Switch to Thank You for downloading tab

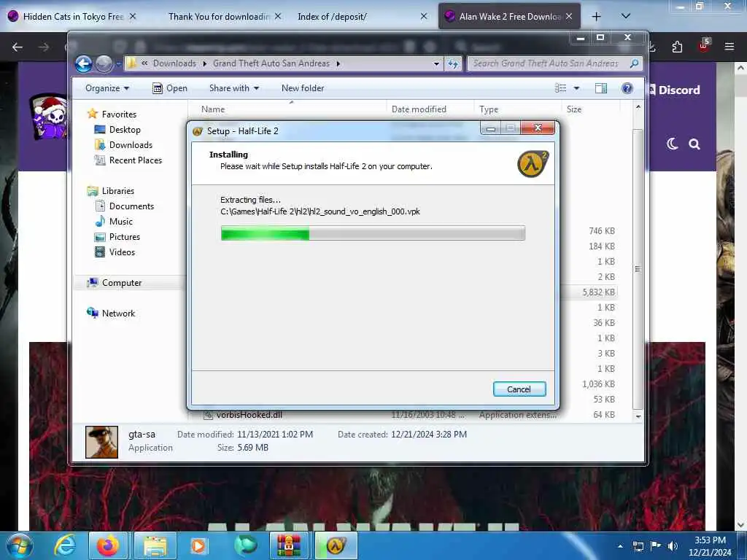pyautogui.click(x=219, y=17)
